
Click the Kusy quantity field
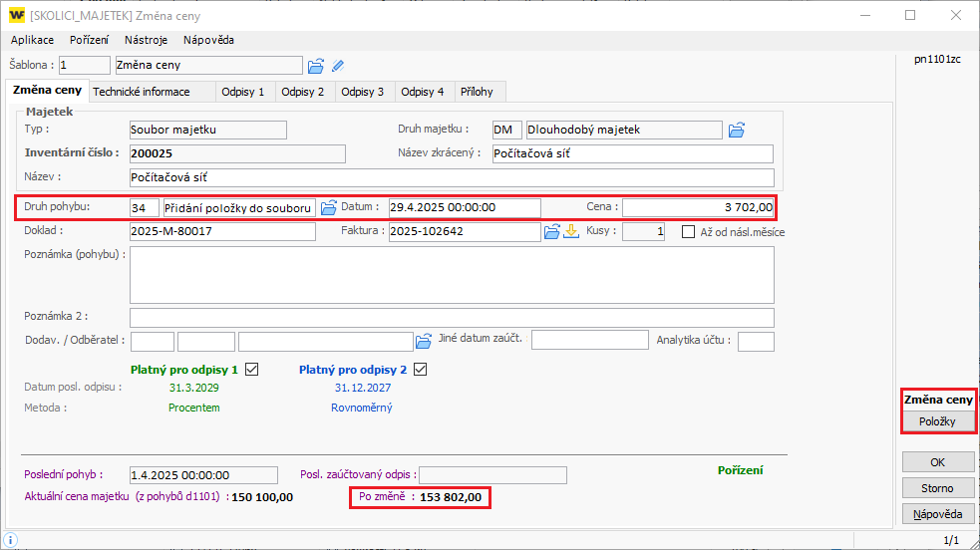[x=643, y=231]
